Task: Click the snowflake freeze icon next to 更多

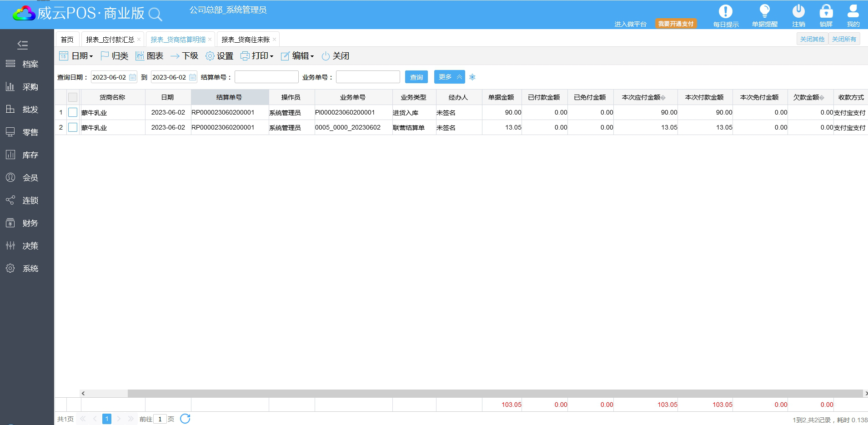Action: pyautogui.click(x=472, y=77)
